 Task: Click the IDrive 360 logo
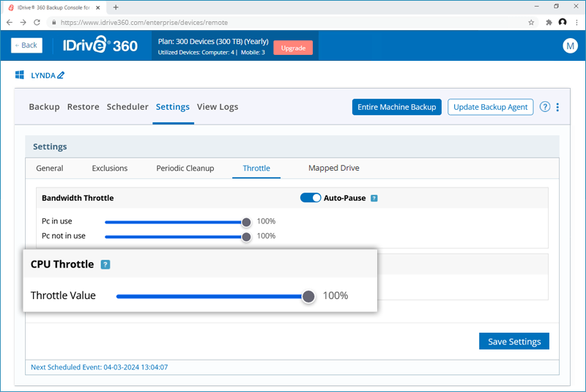[x=100, y=45]
